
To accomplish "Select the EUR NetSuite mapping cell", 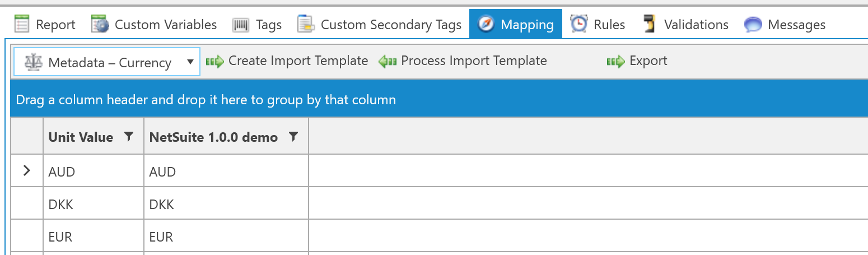I will [x=226, y=237].
